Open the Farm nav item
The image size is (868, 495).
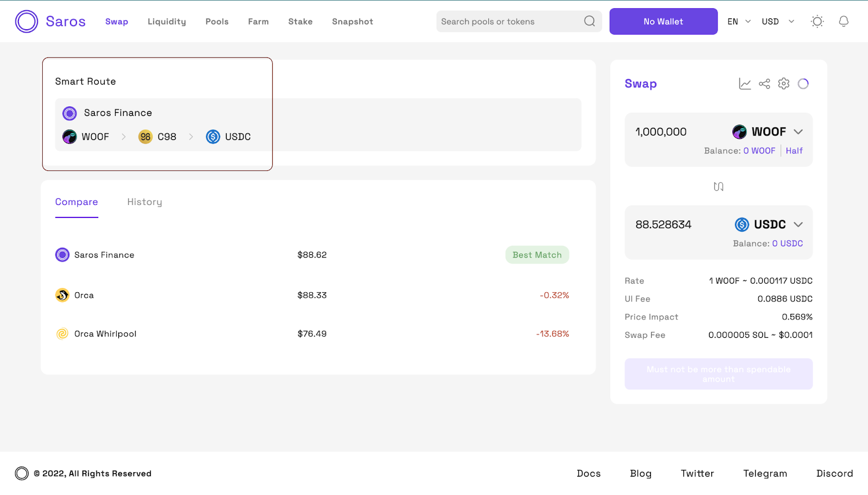pos(258,22)
